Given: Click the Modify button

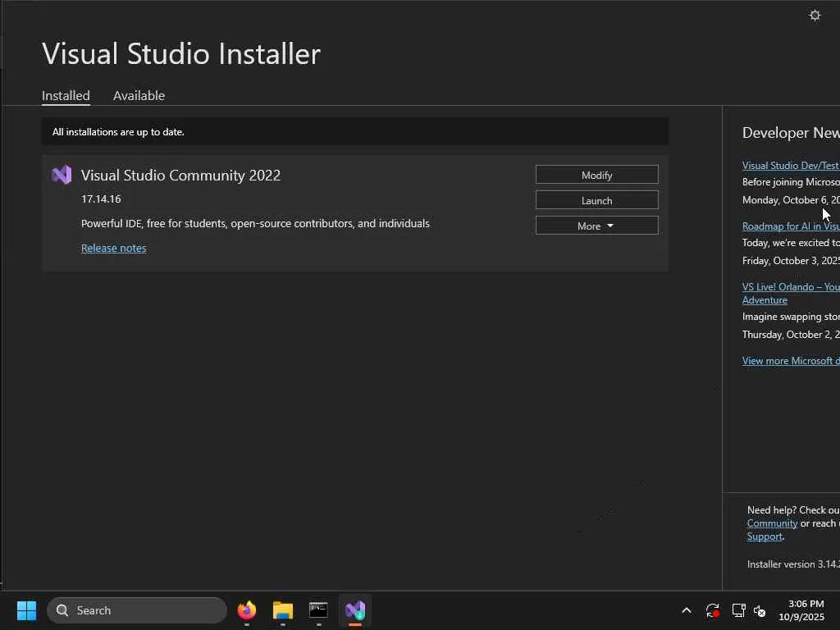Looking at the screenshot, I should point(597,175).
